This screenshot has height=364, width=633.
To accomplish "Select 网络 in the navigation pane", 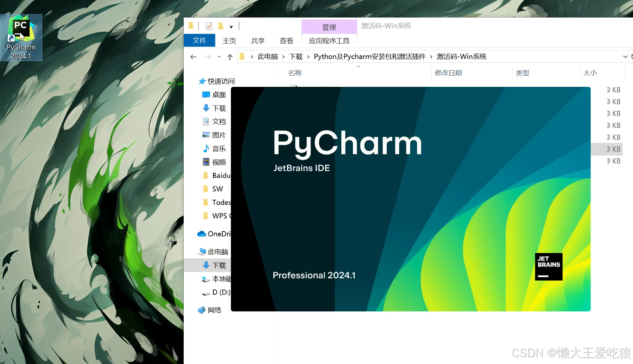I will click(210, 310).
